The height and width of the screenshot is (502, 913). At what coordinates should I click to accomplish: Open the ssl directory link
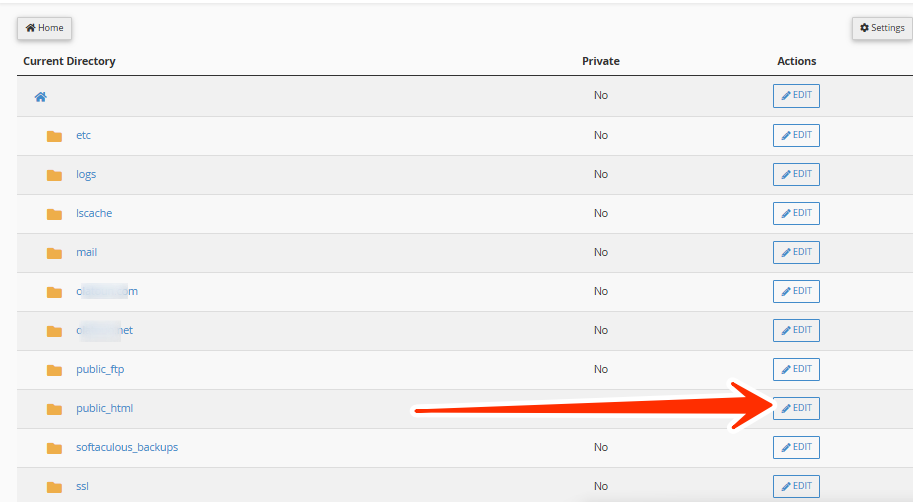coord(83,486)
